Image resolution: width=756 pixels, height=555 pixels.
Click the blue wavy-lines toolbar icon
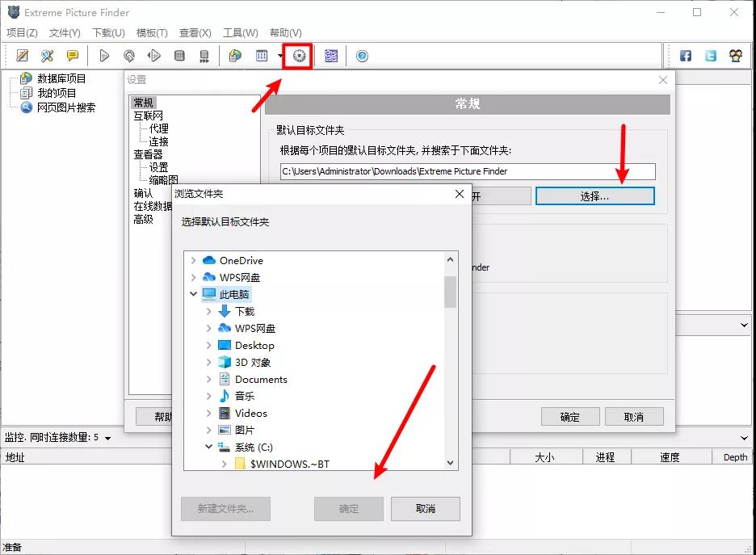coord(331,56)
